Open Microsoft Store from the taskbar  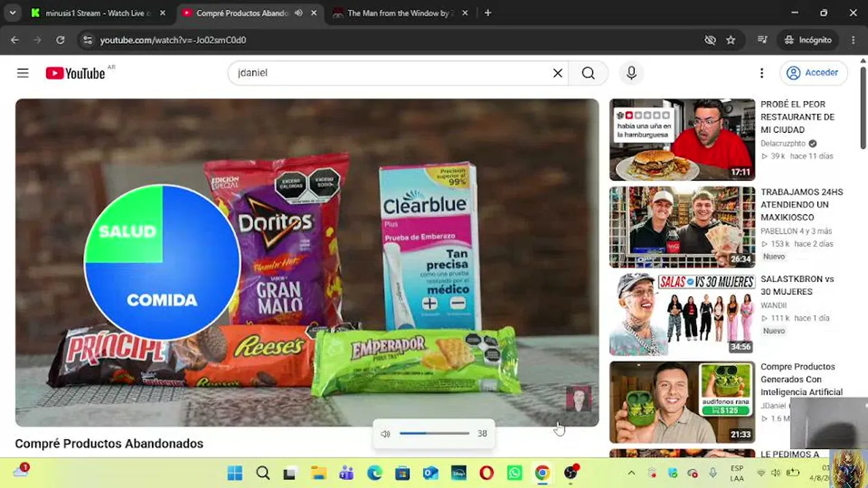click(x=402, y=473)
